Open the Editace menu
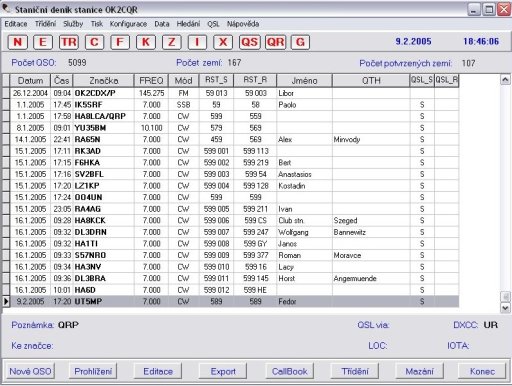The height and width of the screenshot is (386, 512). pyautogui.click(x=16, y=24)
